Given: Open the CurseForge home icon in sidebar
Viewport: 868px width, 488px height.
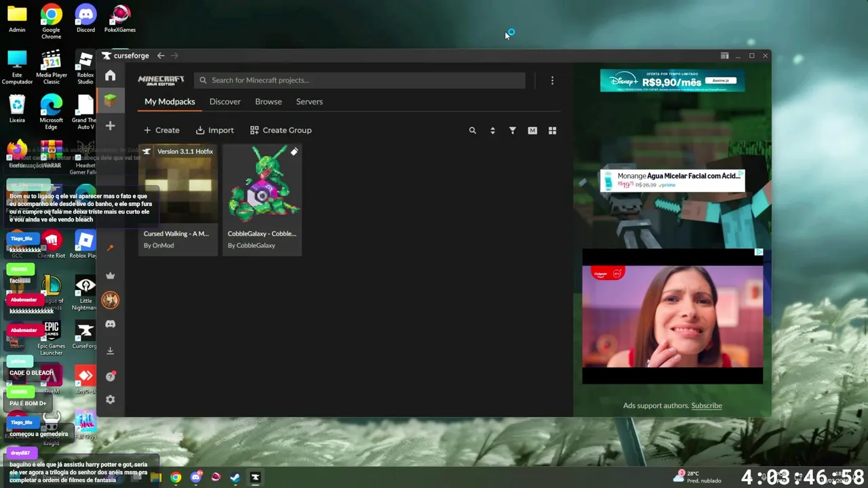Looking at the screenshot, I should pyautogui.click(x=110, y=75).
